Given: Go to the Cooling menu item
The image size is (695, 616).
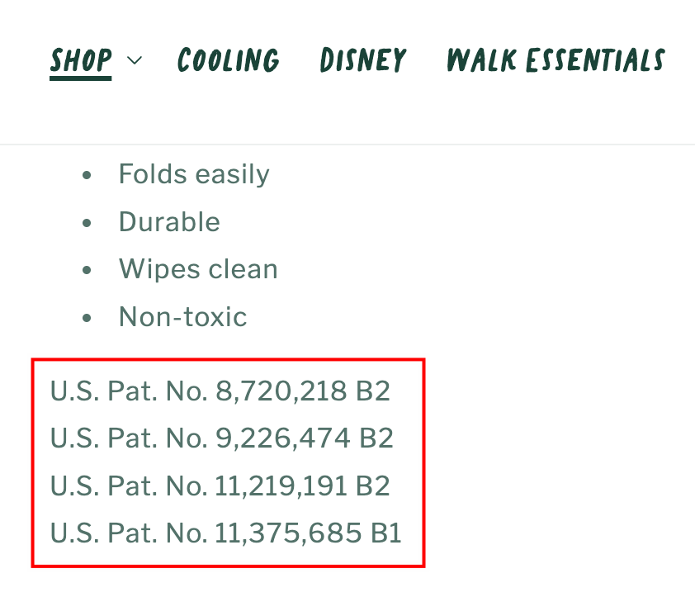Looking at the screenshot, I should pyautogui.click(x=229, y=60).
